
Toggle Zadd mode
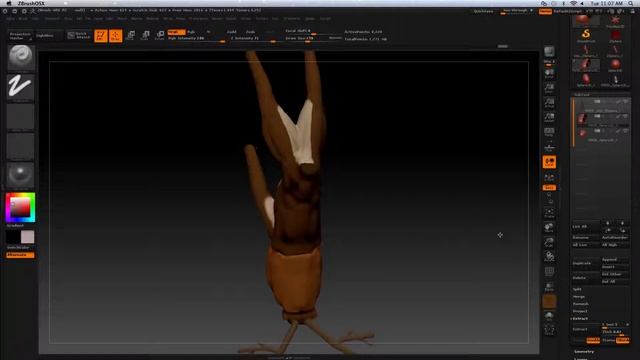pyautogui.click(x=232, y=32)
